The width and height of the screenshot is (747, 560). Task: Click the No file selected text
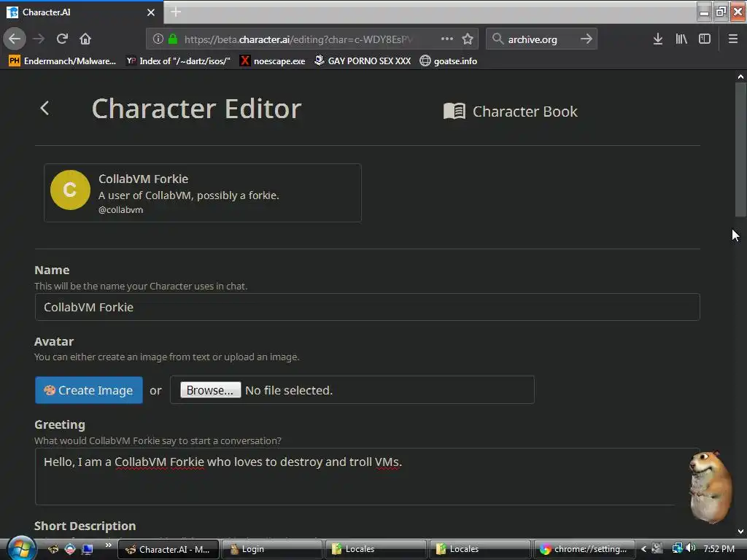289,391
